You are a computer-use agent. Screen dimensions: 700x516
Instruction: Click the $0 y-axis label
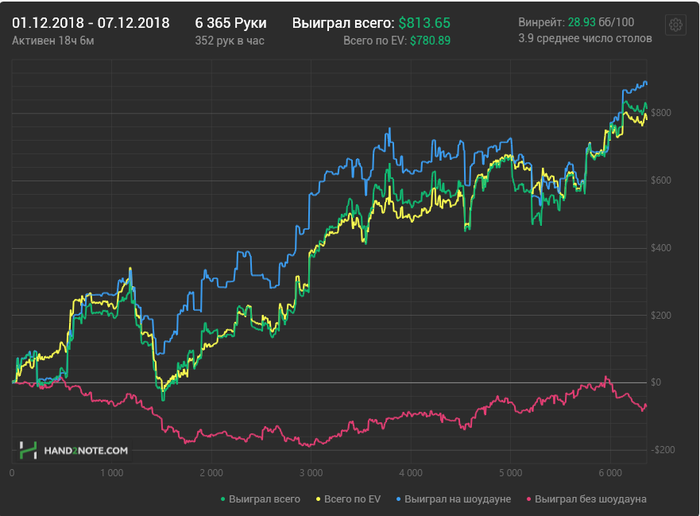(656, 382)
